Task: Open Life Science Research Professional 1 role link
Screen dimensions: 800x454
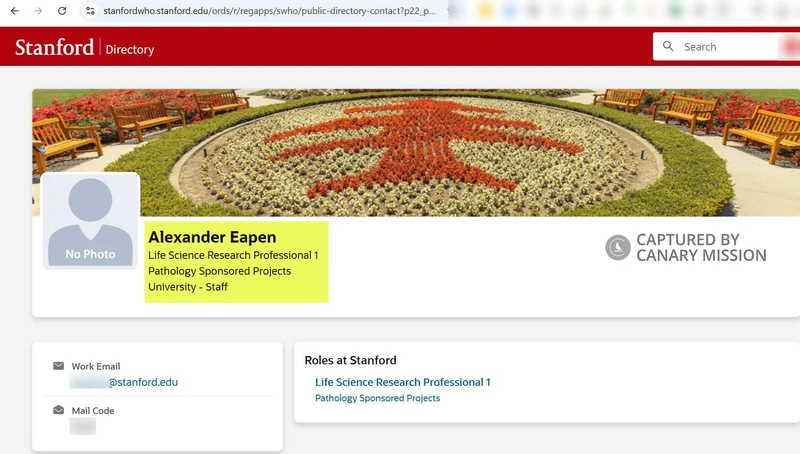Action: tap(403, 382)
